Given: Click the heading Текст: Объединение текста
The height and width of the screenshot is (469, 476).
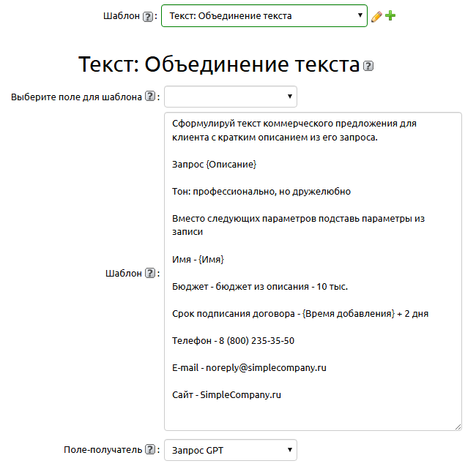Looking at the screenshot, I should (x=219, y=64).
